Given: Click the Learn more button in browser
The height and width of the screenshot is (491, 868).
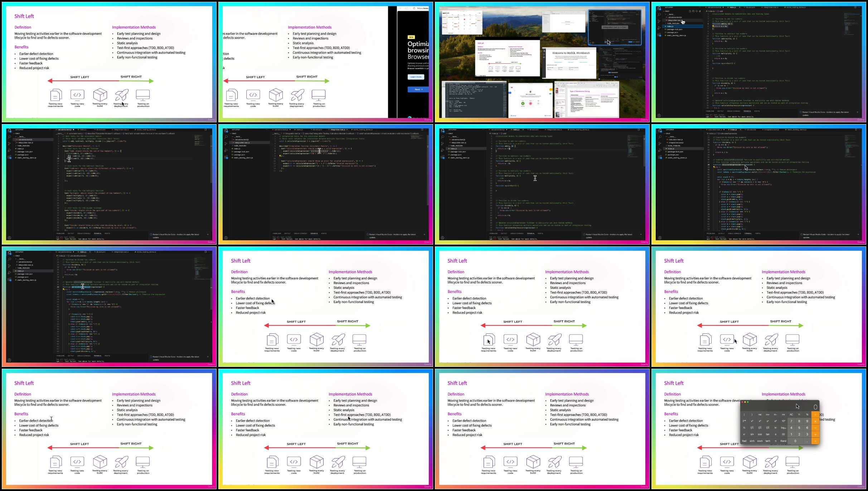Looking at the screenshot, I should (x=416, y=77).
